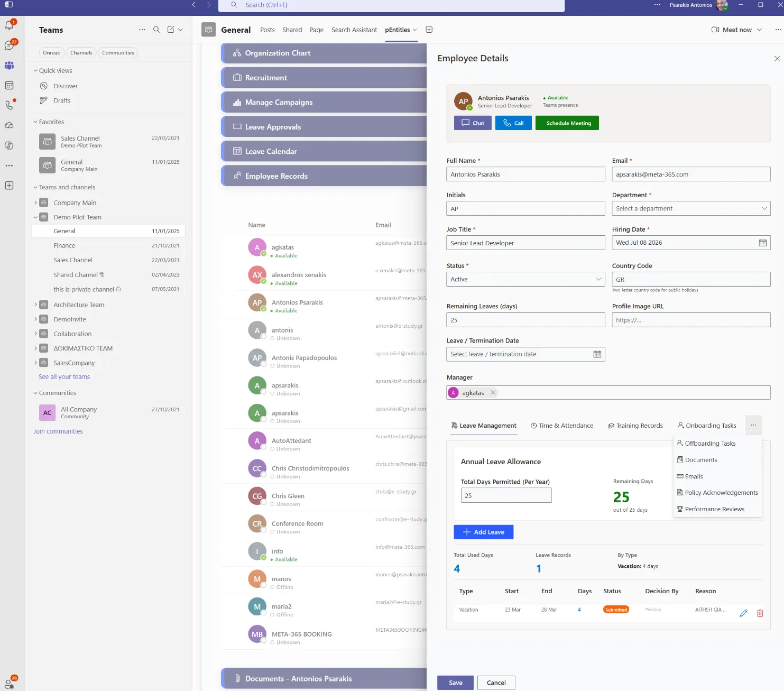Click the Profile Image URL field
This screenshot has height=691, width=784.
(x=691, y=320)
